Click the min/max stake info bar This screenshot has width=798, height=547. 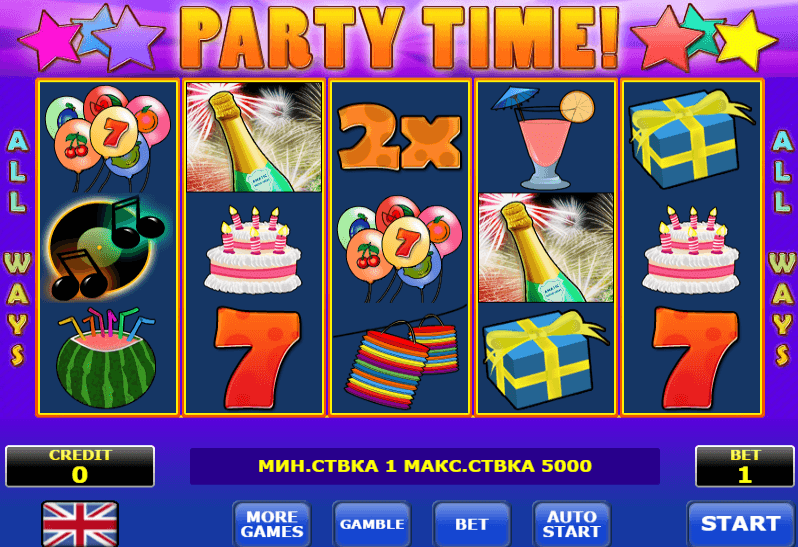pos(424,466)
